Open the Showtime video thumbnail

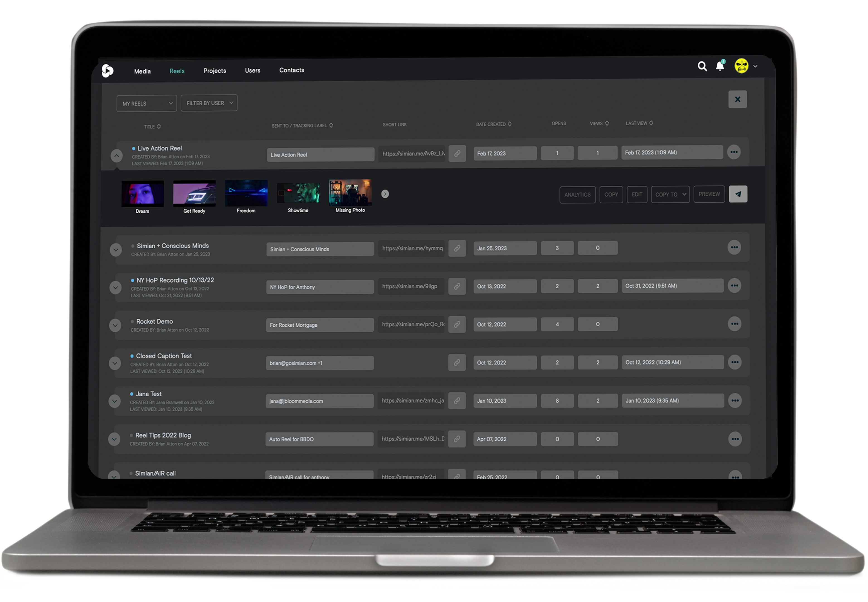(x=298, y=193)
